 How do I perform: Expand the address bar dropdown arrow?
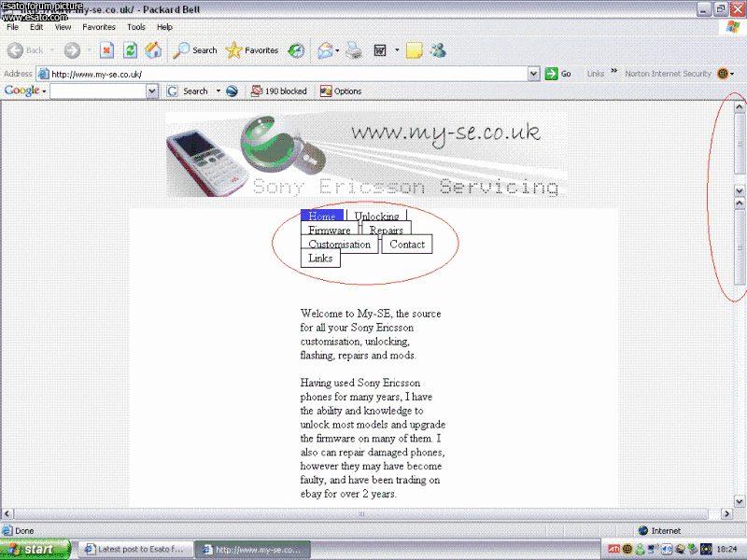coord(533,74)
